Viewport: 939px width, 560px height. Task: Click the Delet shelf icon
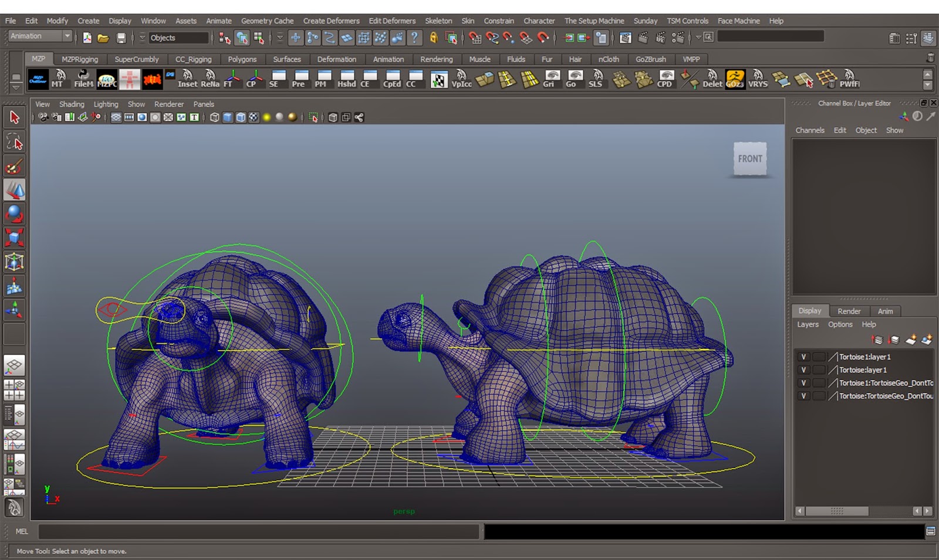pos(712,79)
